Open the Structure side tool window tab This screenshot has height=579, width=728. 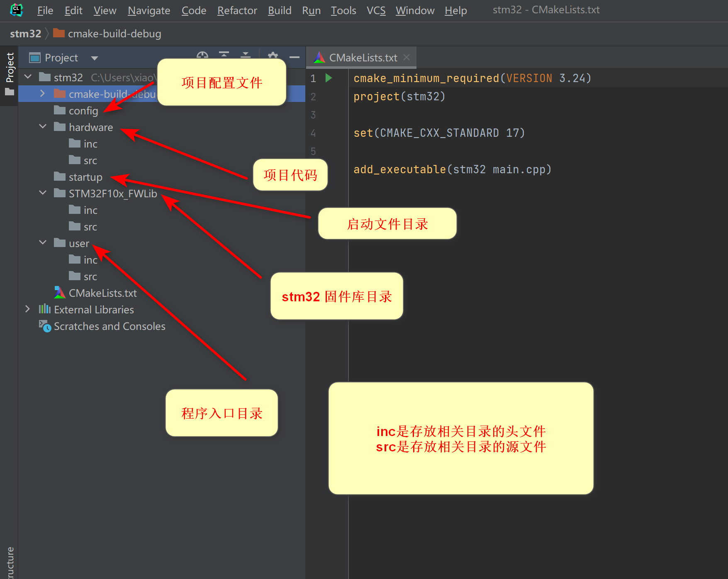pyautogui.click(x=10, y=562)
